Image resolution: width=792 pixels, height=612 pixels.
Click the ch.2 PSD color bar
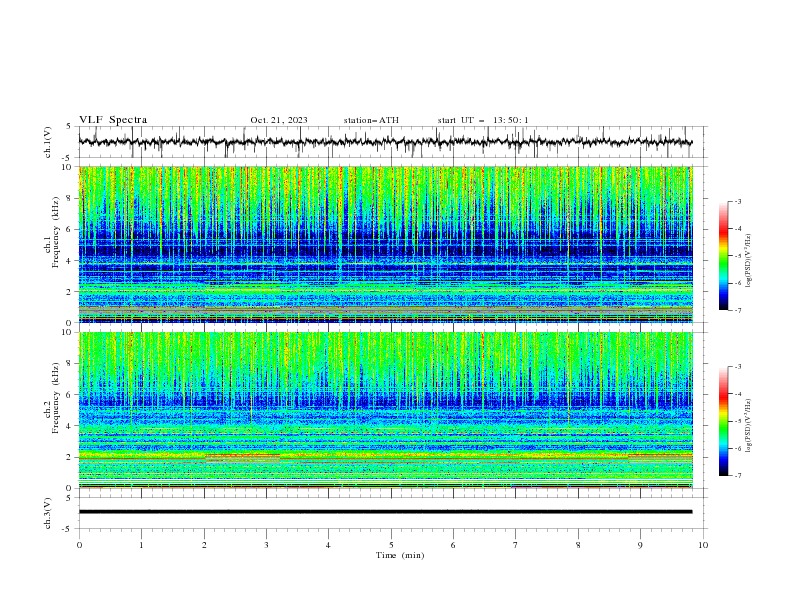tap(724, 421)
